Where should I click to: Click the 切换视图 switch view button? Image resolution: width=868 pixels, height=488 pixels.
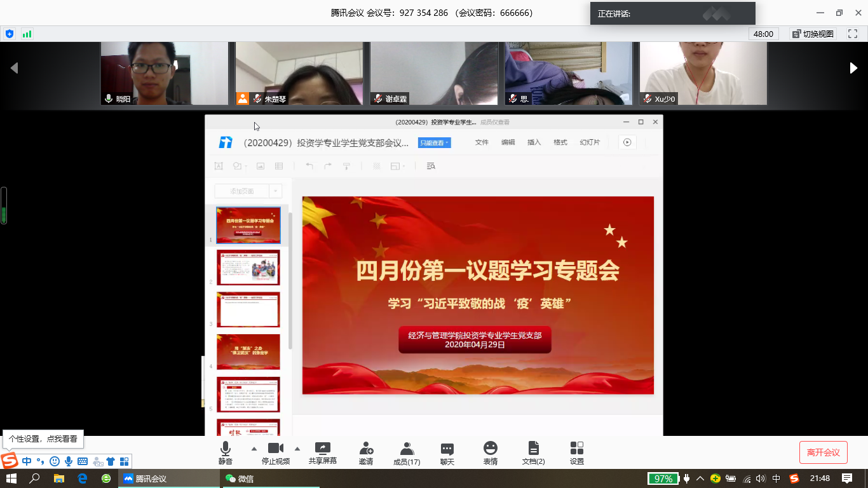(813, 34)
